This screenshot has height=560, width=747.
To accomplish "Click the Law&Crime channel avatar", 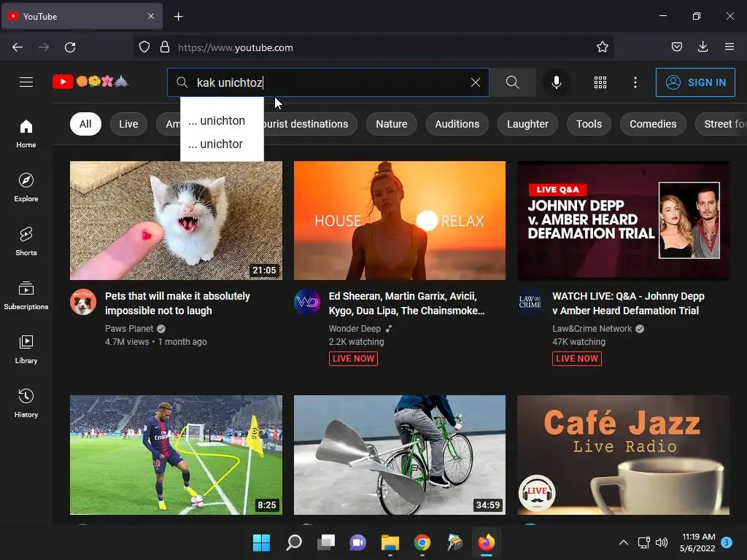I will coord(530,302).
